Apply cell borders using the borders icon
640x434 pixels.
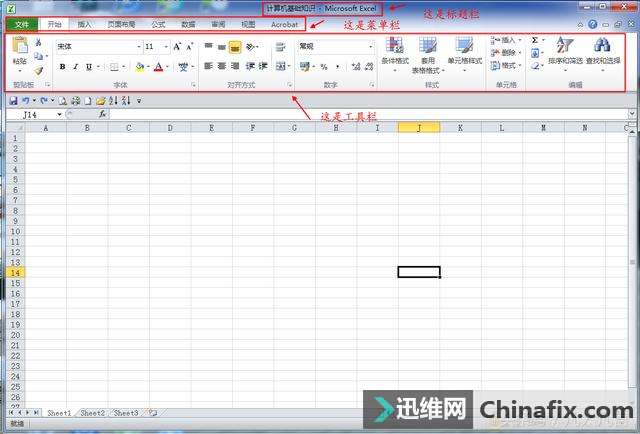(x=114, y=67)
